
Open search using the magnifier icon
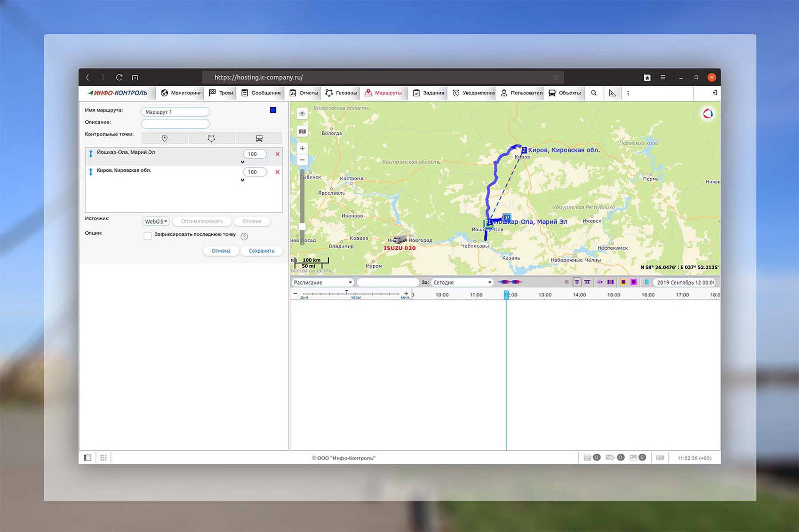point(593,93)
